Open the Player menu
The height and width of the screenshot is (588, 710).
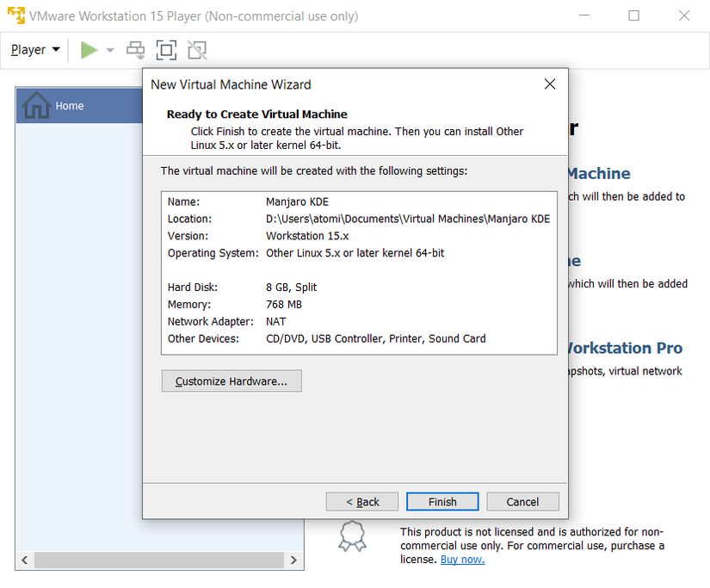pyautogui.click(x=34, y=50)
